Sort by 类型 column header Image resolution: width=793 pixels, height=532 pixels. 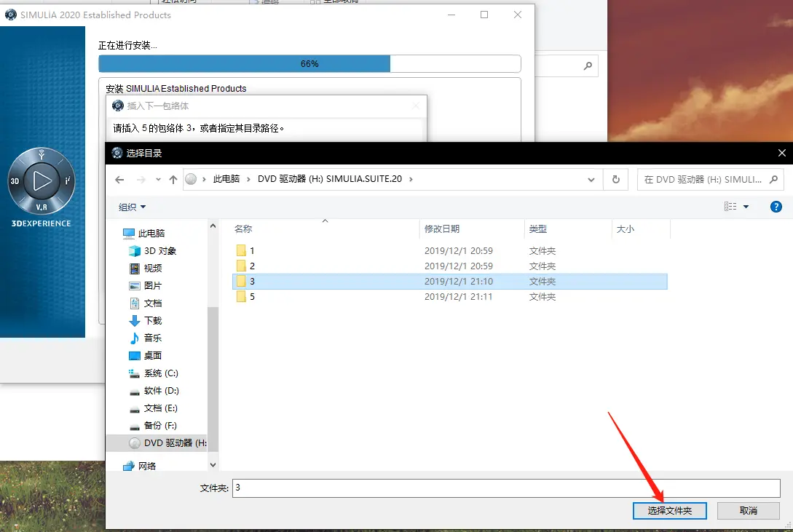point(538,229)
